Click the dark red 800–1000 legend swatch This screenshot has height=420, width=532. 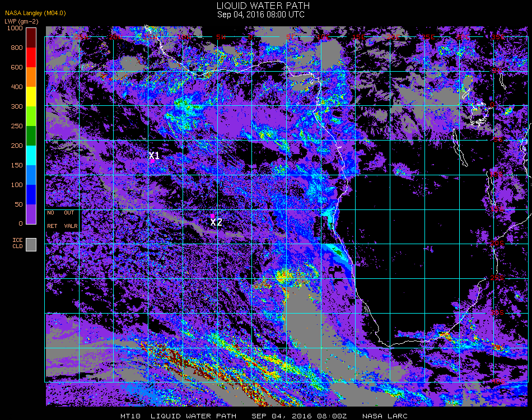point(31,38)
